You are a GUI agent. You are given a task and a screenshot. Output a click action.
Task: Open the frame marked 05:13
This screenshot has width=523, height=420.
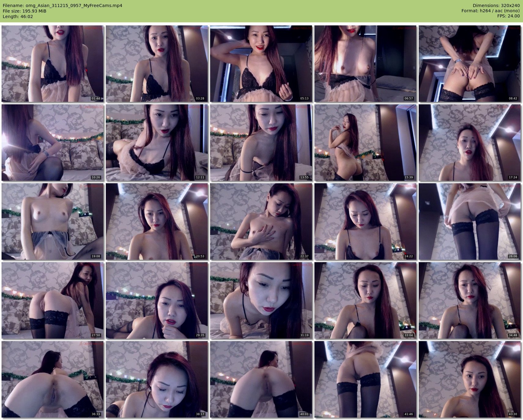coord(261,63)
